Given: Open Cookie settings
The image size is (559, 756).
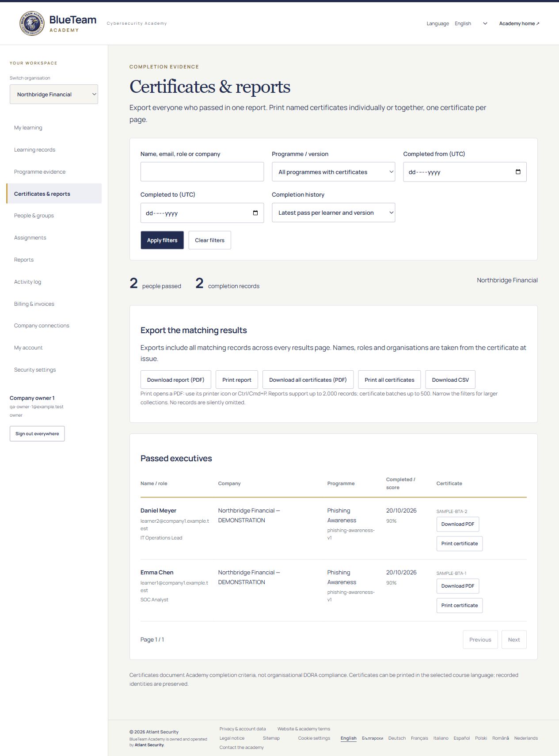Looking at the screenshot, I should tap(314, 738).
